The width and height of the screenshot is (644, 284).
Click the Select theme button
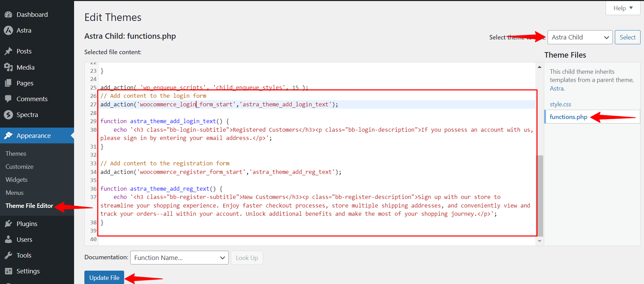(627, 37)
